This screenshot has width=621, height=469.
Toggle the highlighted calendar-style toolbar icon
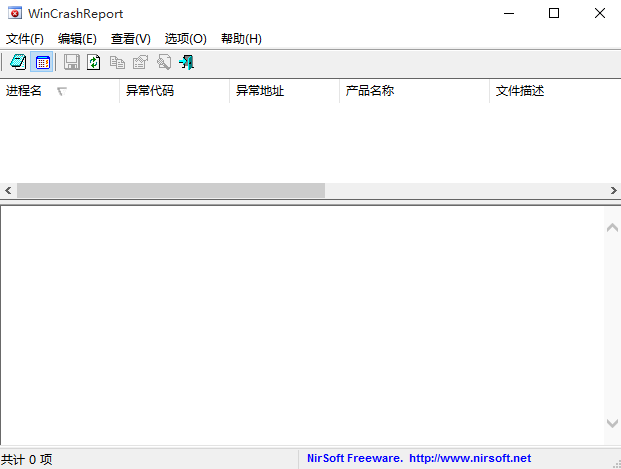42,62
